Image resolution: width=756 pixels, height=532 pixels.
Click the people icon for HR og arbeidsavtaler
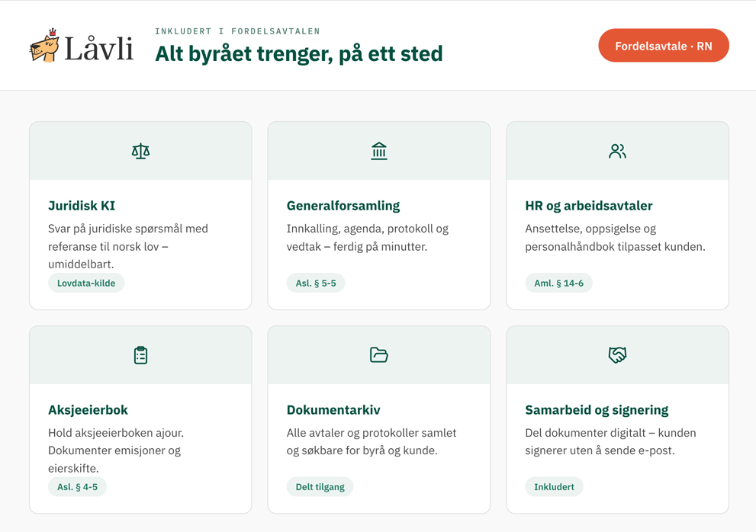tap(617, 152)
